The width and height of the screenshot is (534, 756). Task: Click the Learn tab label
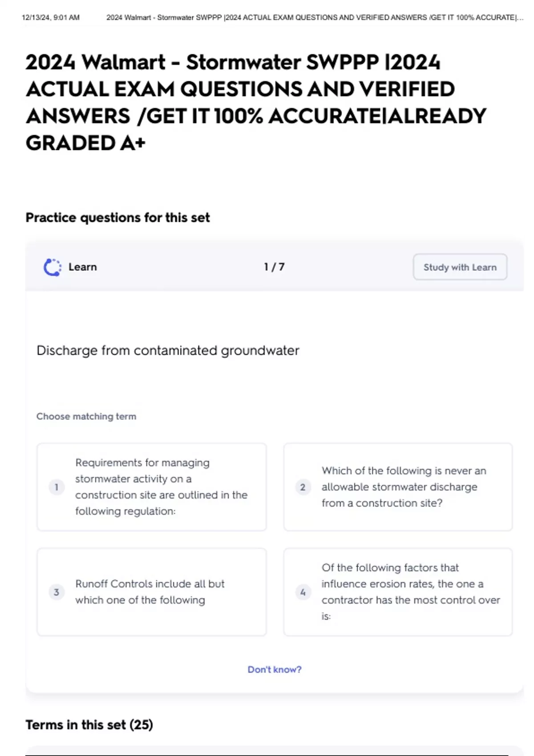83,267
